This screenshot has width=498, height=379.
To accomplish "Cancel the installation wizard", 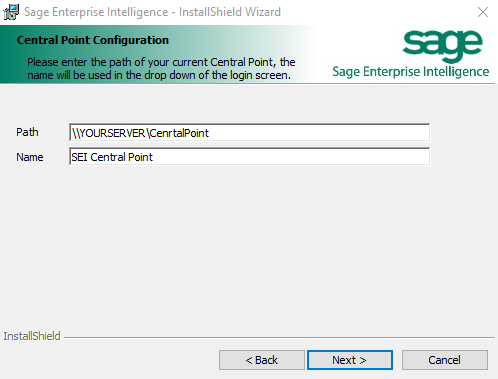I will [445, 360].
